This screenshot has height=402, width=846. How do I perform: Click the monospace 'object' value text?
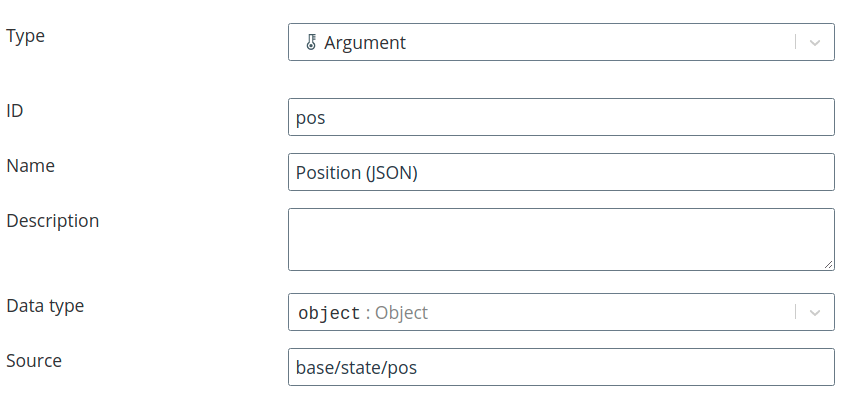tap(329, 313)
